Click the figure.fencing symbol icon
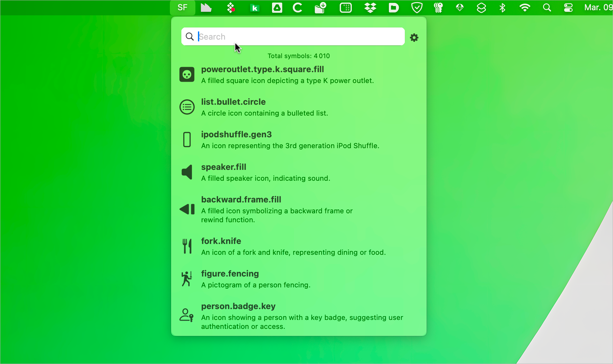This screenshot has height=364, width=613. 187,279
